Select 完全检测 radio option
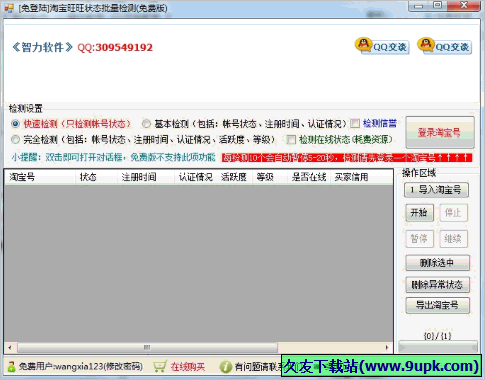The image size is (485, 380). (x=15, y=139)
